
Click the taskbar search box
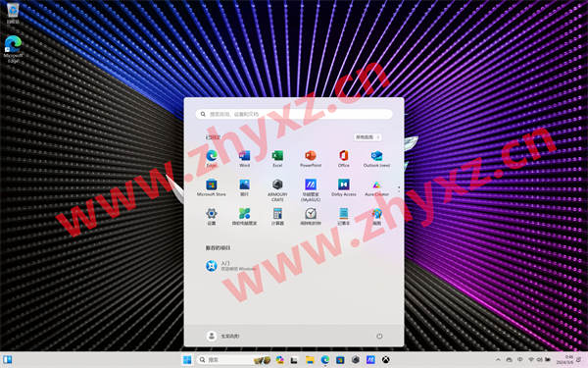[x=234, y=360]
